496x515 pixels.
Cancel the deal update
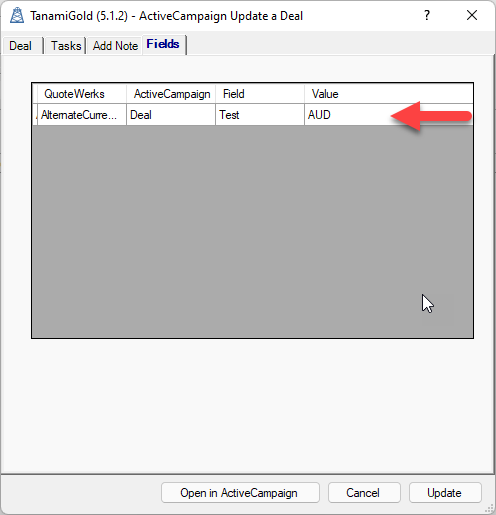364,493
